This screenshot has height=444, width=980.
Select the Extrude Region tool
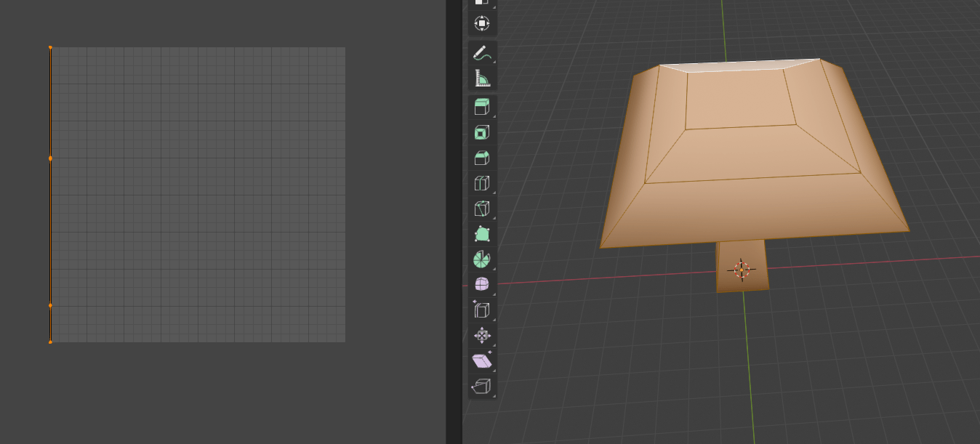point(481,105)
